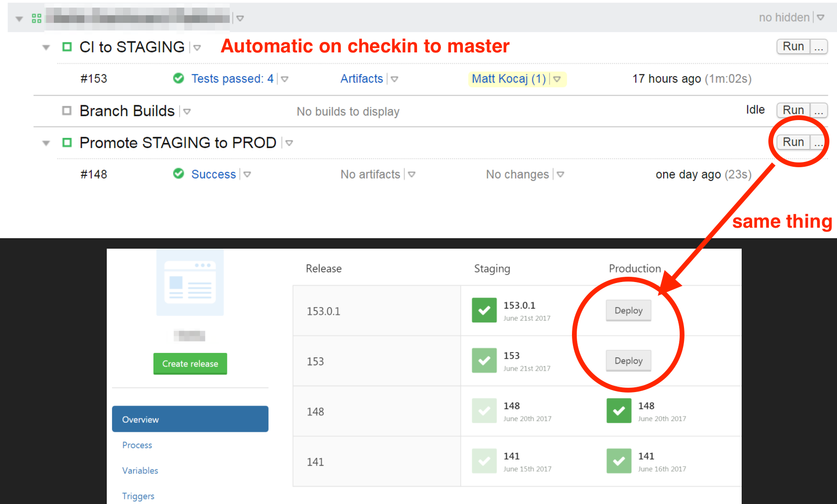This screenshot has height=504, width=837.
Task: Open the no hidden filter dropdown
Action: point(821,17)
